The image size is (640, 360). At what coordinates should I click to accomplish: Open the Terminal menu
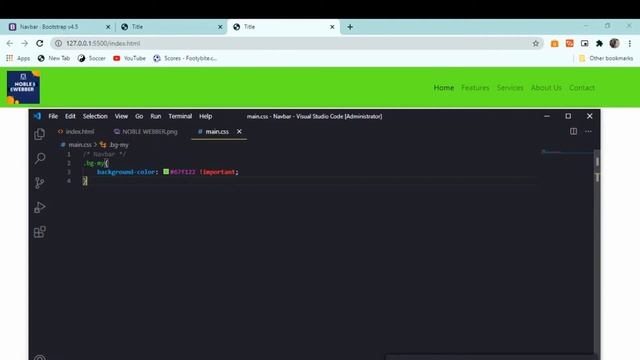tap(180, 116)
